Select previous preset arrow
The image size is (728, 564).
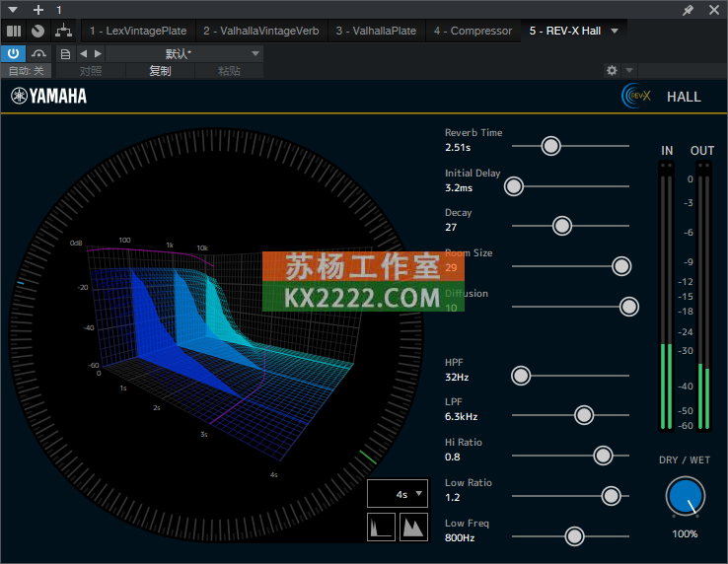point(84,54)
